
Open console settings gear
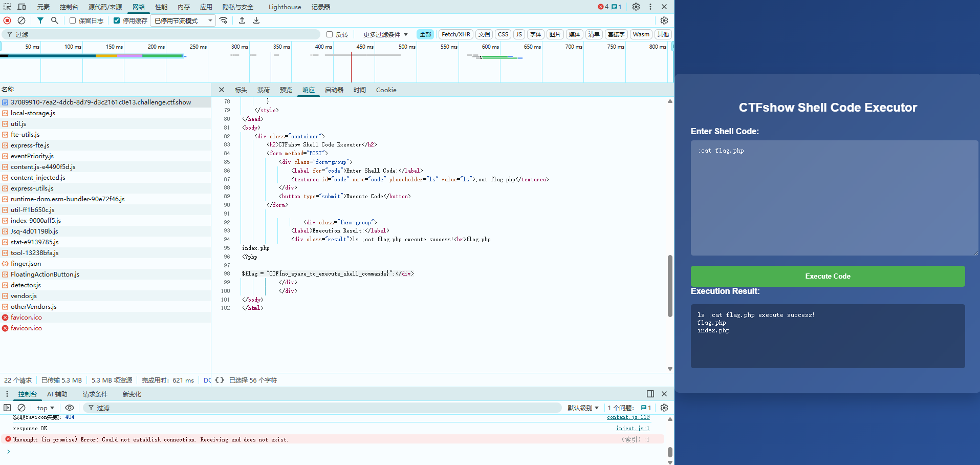pos(664,408)
